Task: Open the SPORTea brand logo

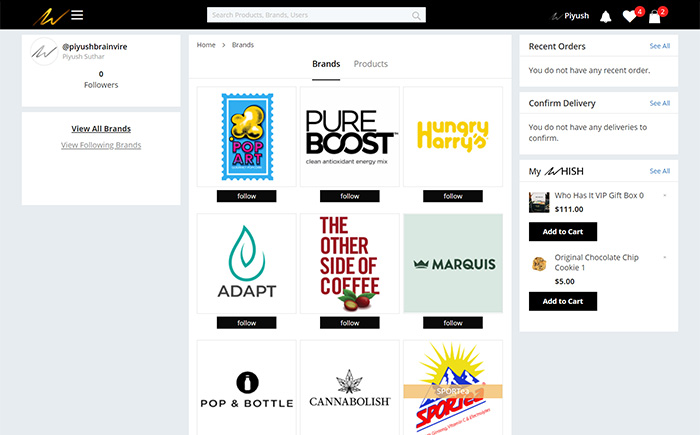Action: [453, 388]
